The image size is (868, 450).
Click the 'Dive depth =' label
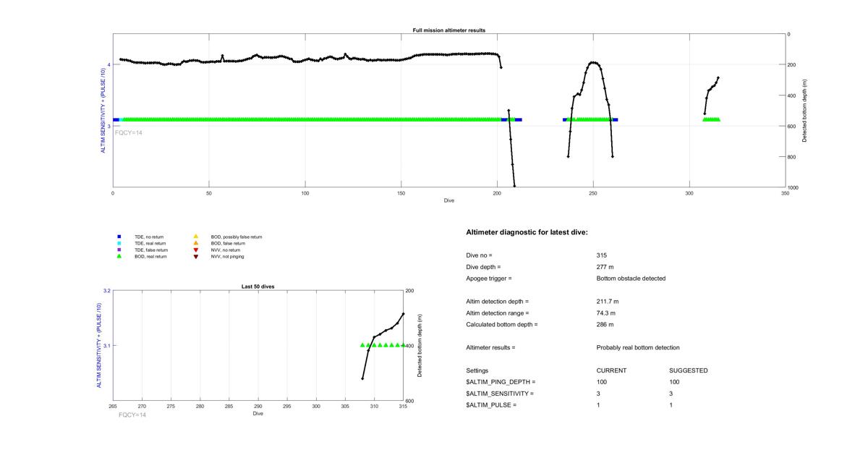coord(484,267)
